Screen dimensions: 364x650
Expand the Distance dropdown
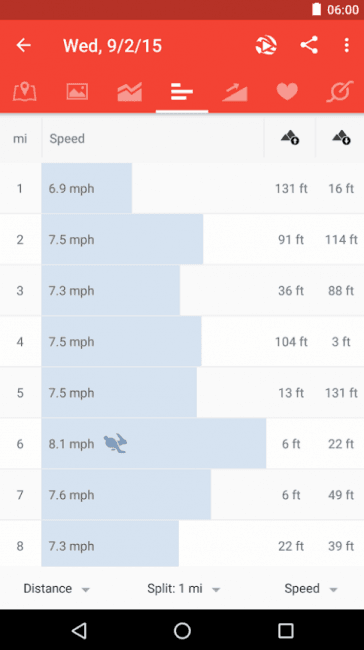tap(57, 589)
